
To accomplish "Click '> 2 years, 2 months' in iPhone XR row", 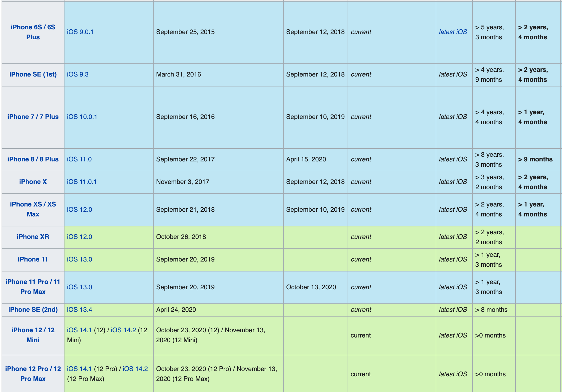I will point(489,237).
